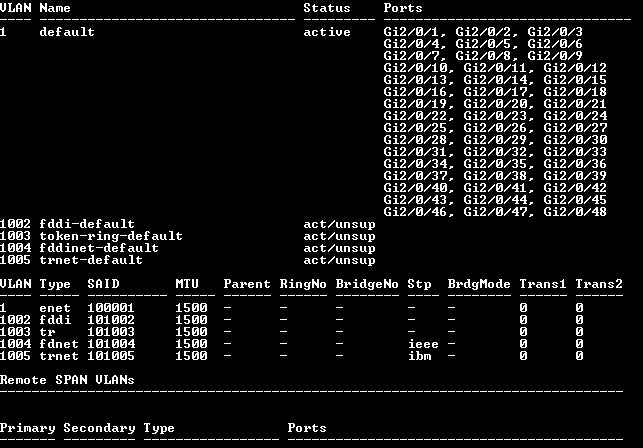Click the 'Secondary' column header
The width and height of the screenshot is (643, 448).
(x=99, y=428)
